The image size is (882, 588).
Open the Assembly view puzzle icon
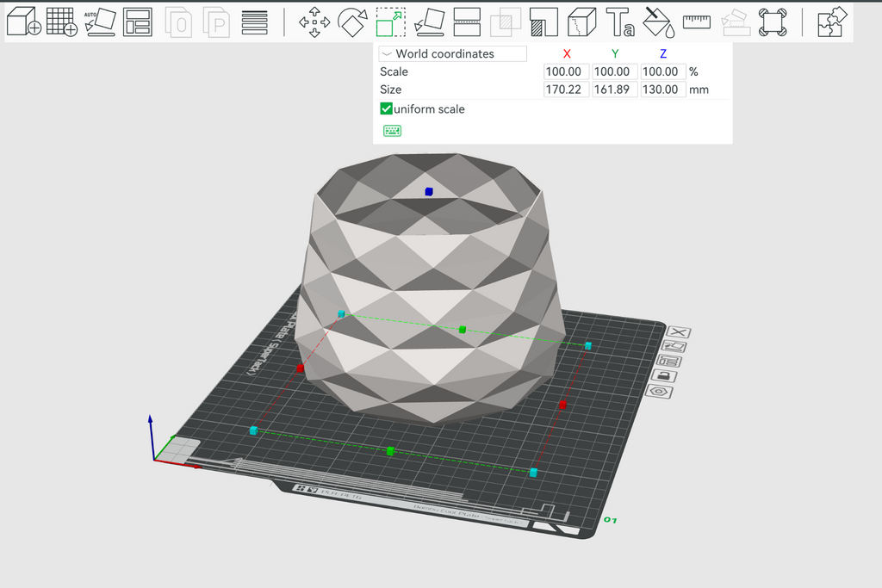(x=832, y=22)
